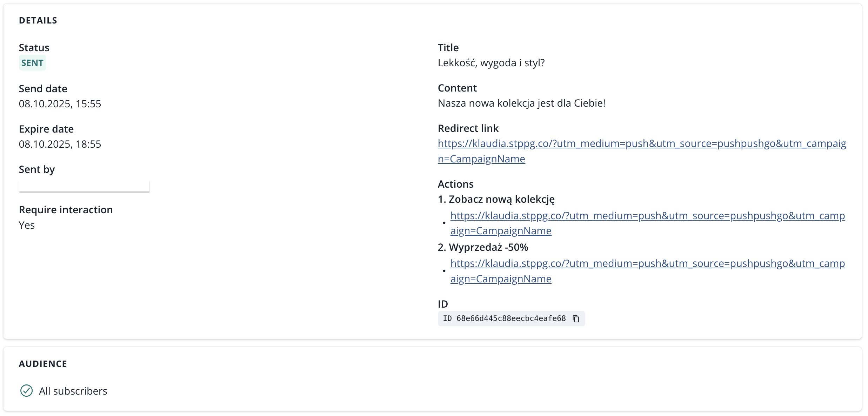
Task: Click the Actions heading
Action: click(x=455, y=184)
